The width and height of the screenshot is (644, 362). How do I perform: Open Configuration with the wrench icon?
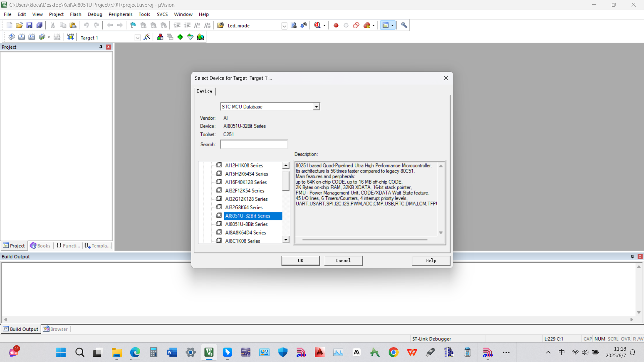click(x=404, y=25)
